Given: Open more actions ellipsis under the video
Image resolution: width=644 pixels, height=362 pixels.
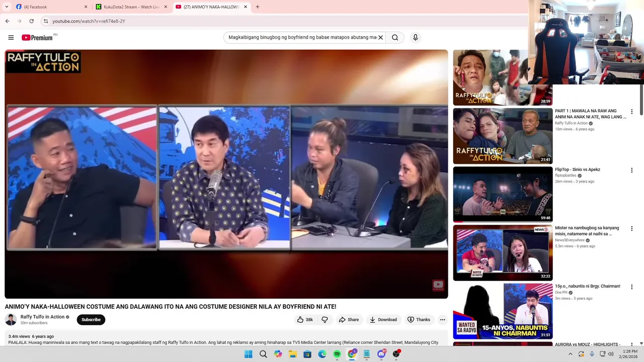Looking at the screenshot, I should coord(442,320).
